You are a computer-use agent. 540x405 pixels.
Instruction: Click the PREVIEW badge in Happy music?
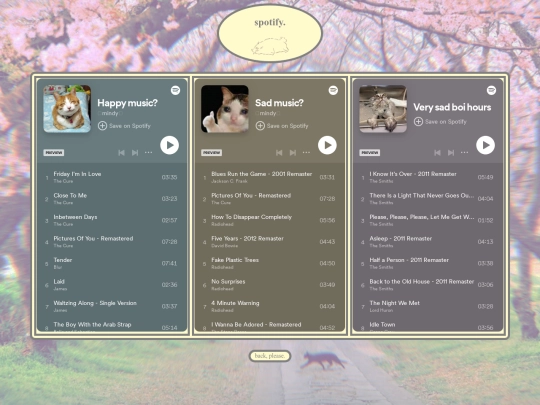click(x=54, y=153)
